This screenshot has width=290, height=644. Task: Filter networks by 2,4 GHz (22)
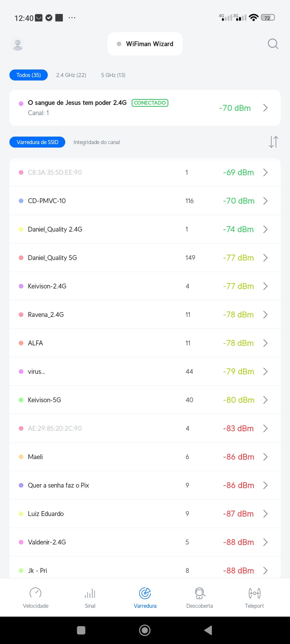[71, 75]
